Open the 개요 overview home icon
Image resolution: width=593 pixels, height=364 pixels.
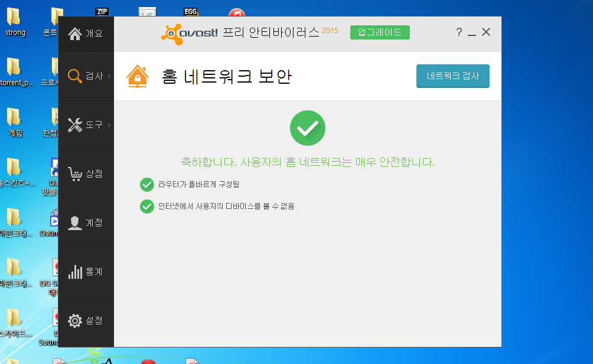tap(74, 34)
